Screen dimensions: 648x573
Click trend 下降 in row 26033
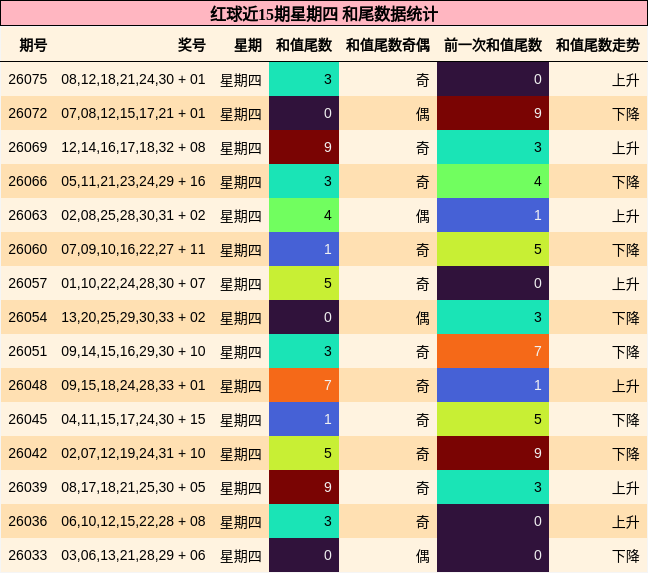coord(626,556)
